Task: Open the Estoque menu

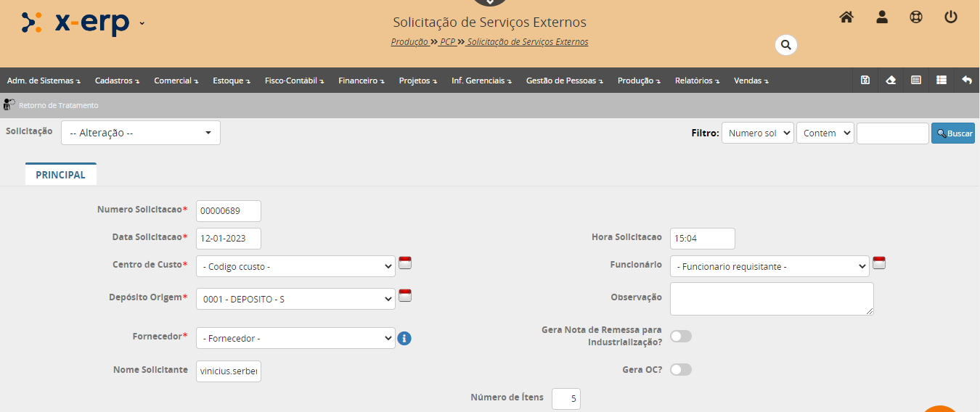Action: click(231, 81)
